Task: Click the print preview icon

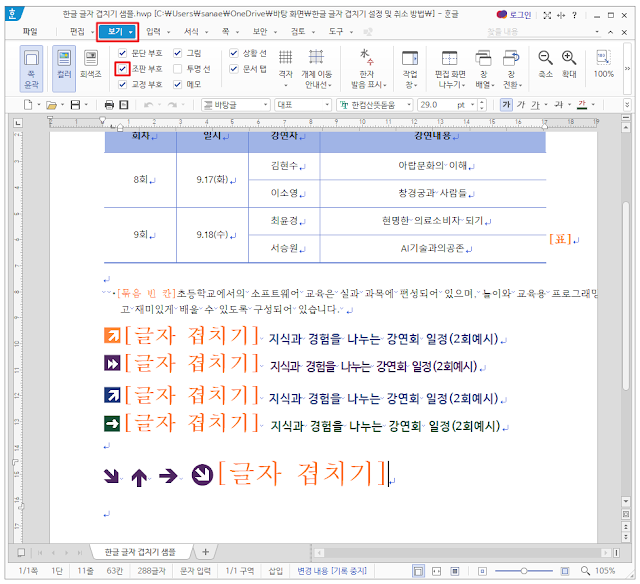Action: click(124, 105)
